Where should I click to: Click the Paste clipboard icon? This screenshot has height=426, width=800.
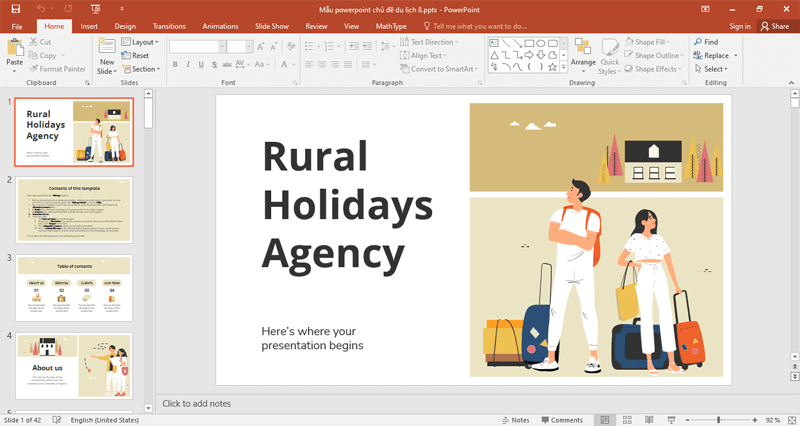coord(15,48)
